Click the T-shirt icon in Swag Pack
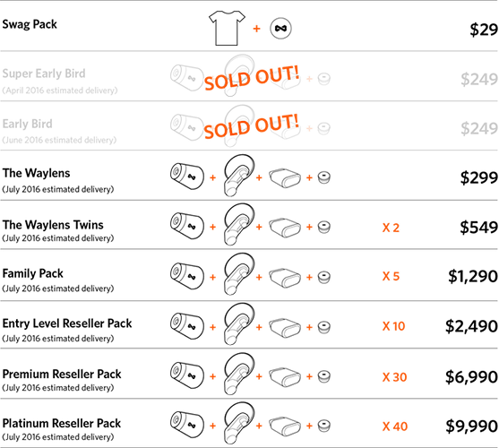This screenshot has height=448, width=499. (227, 28)
